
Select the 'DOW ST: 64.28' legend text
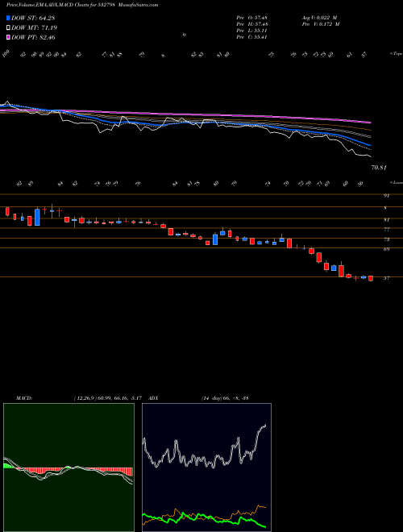[33, 18]
